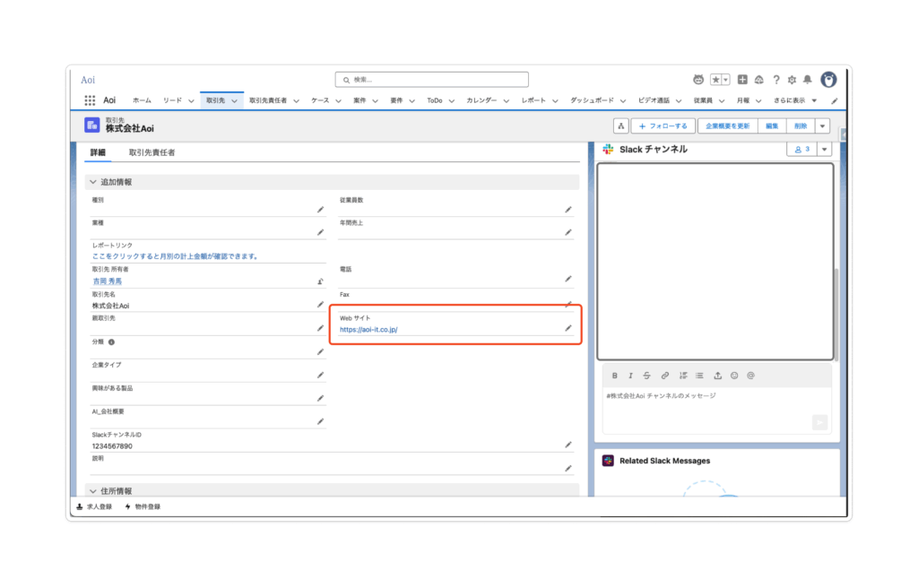The image size is (918, 588).
Task: Click the upload file icon in Slack composer
Action: coord(717,376)
